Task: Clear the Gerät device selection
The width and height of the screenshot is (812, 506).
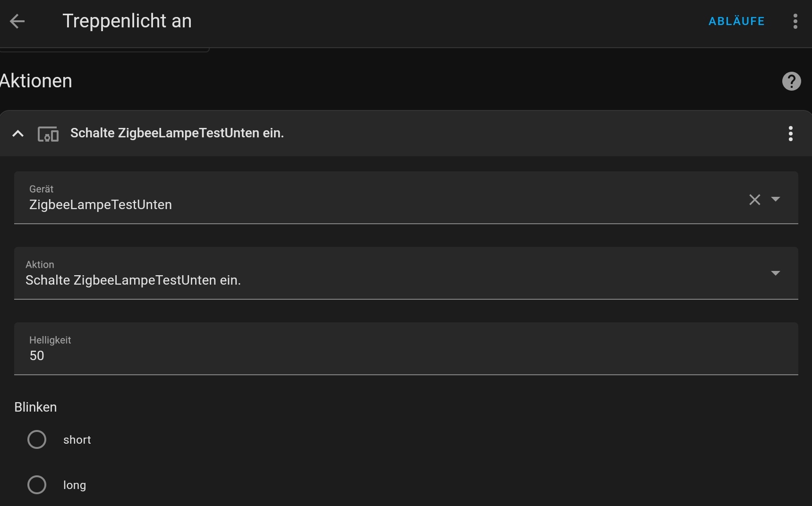Action: click(754, 200)
